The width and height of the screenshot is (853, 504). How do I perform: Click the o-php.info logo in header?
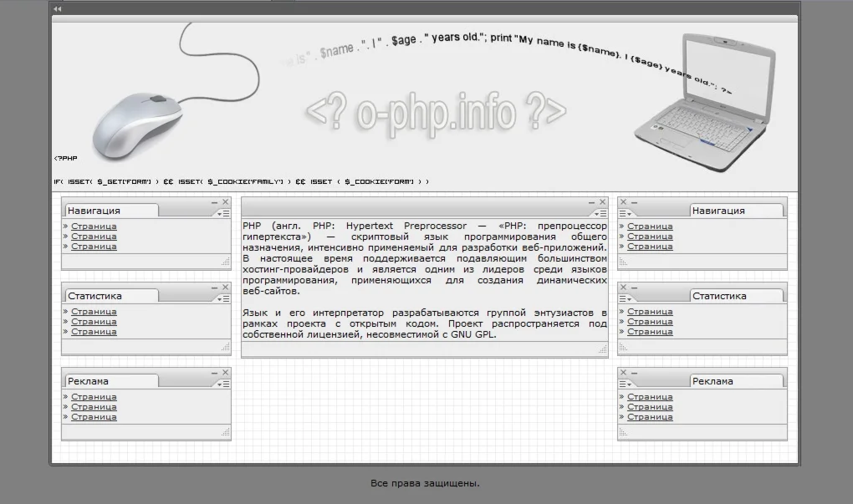tap(436, 113)
